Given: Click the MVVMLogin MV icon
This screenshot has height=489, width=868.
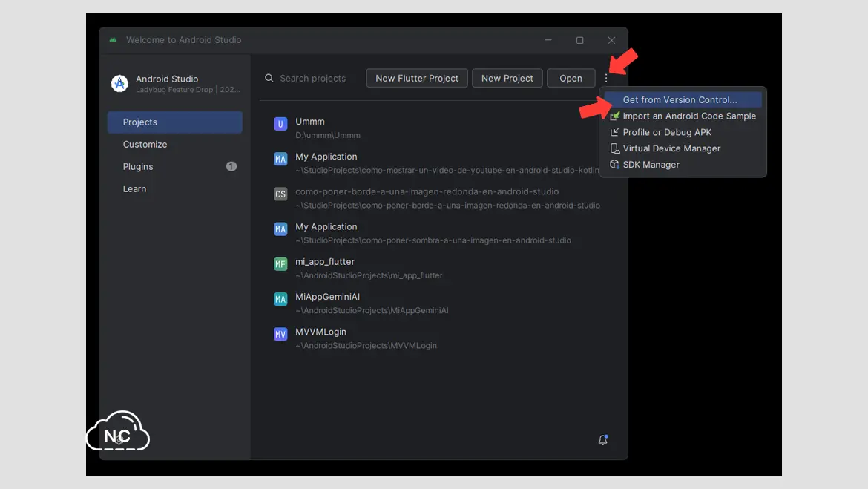Looking at the screenshot, I should [x=280, y=334].
